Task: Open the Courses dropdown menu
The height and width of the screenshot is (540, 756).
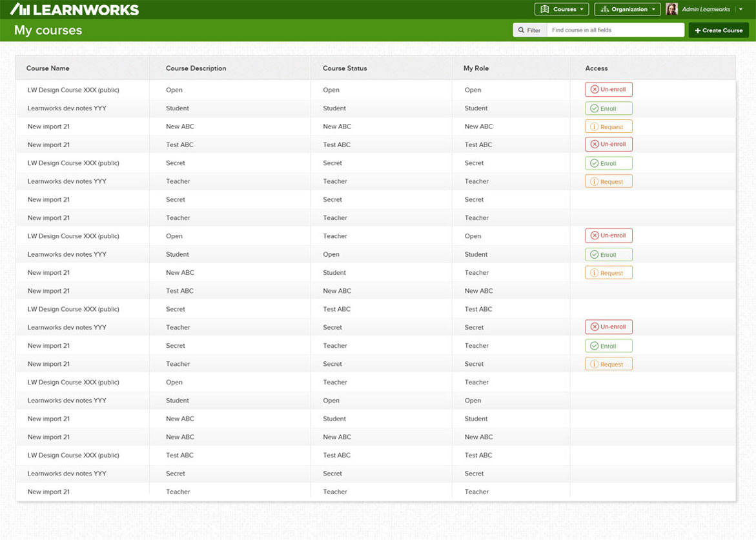Action: click(x=561, y=9)
